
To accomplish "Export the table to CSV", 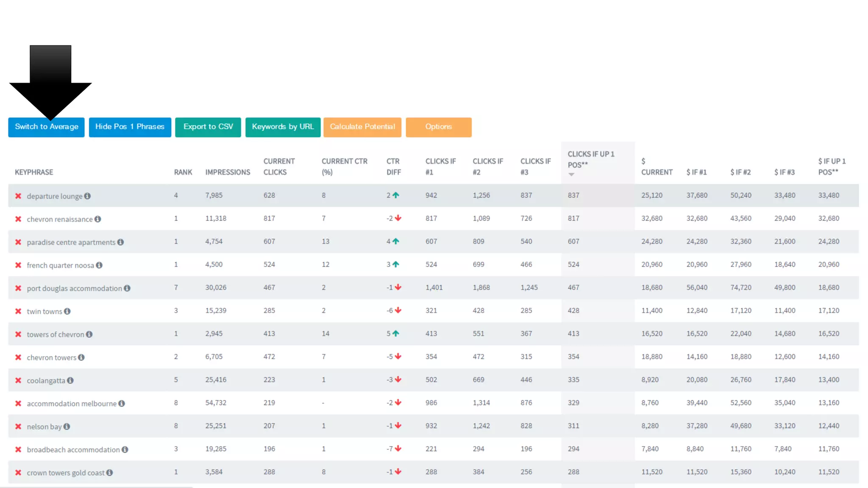I will pos(208,127).
